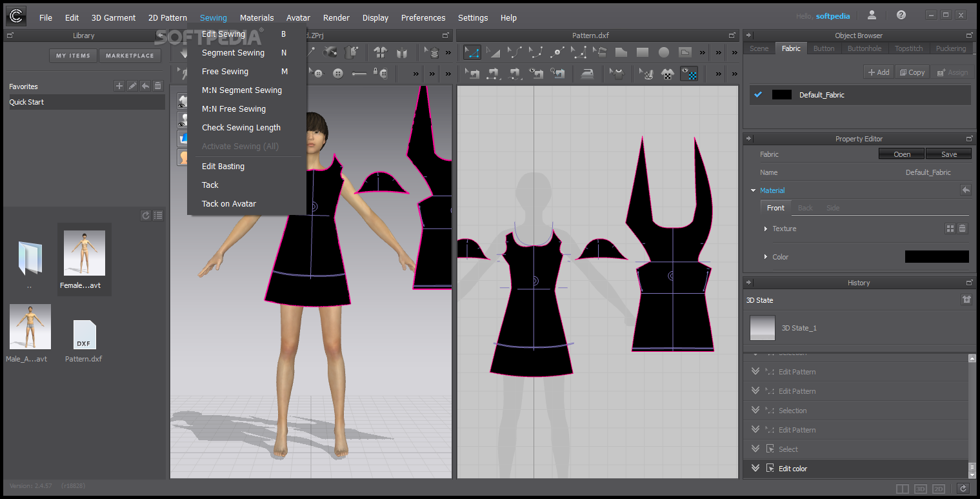Click Save button in Property Editor
Screen dimensions: 980x499
tap(949, 154)
